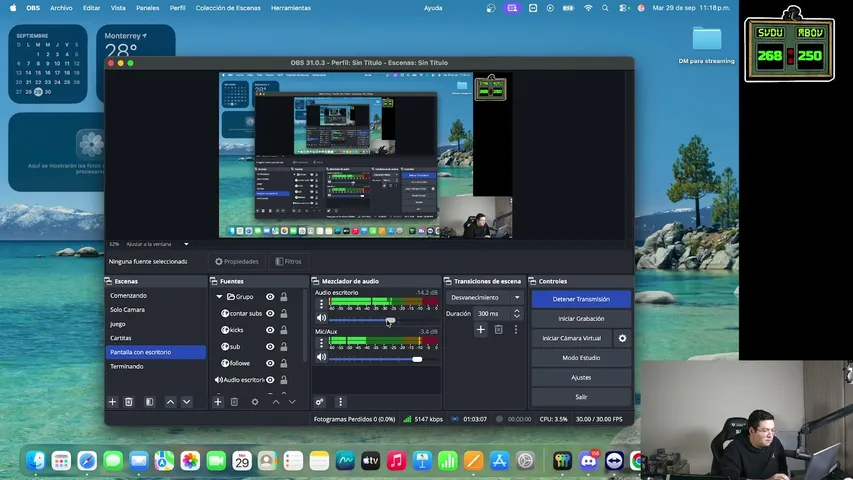Viewport: 853px width, 480px height.
Task: Select the Solo Camara scene
Action: [x=156, y=310]
